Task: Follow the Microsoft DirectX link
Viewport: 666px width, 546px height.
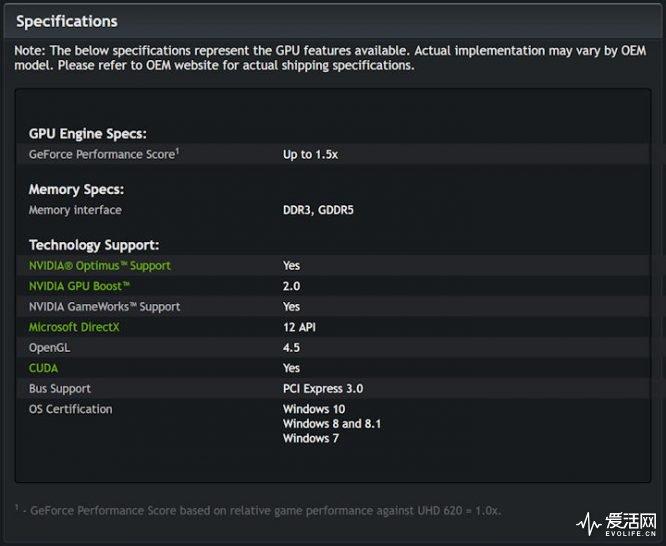Action: click(x=74, y=327)
